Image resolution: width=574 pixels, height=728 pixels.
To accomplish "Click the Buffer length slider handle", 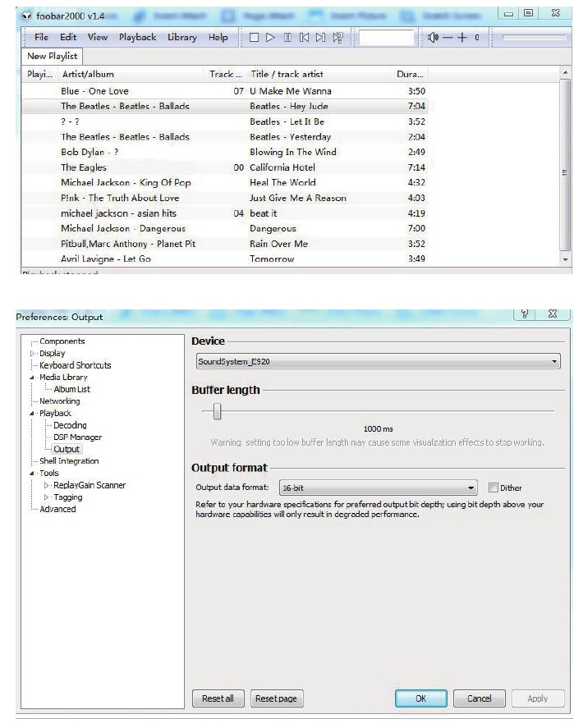I will [217, 411].
